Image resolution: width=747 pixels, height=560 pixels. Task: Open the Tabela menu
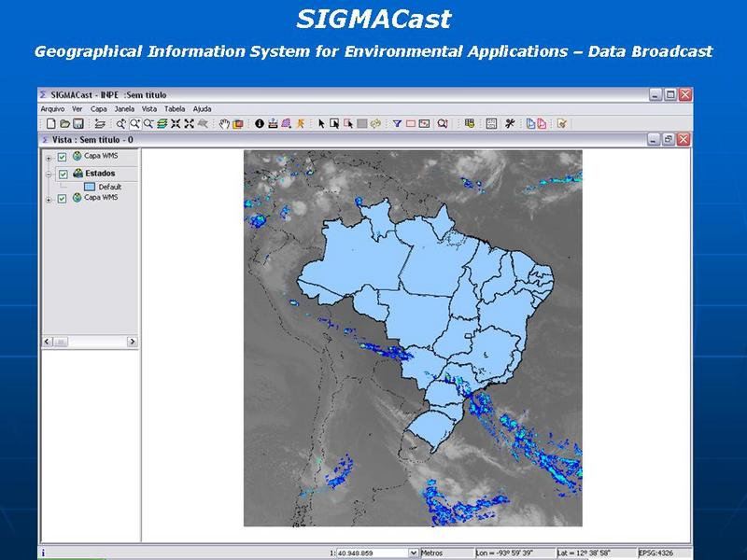click(x=175, y=109)
